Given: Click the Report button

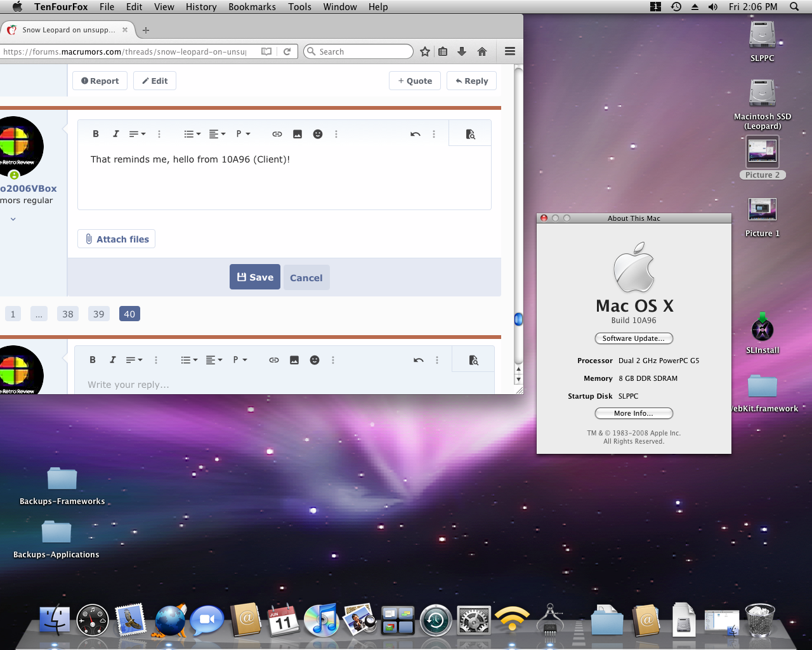Looking at the screenshot, I should [x=100, y=81].
